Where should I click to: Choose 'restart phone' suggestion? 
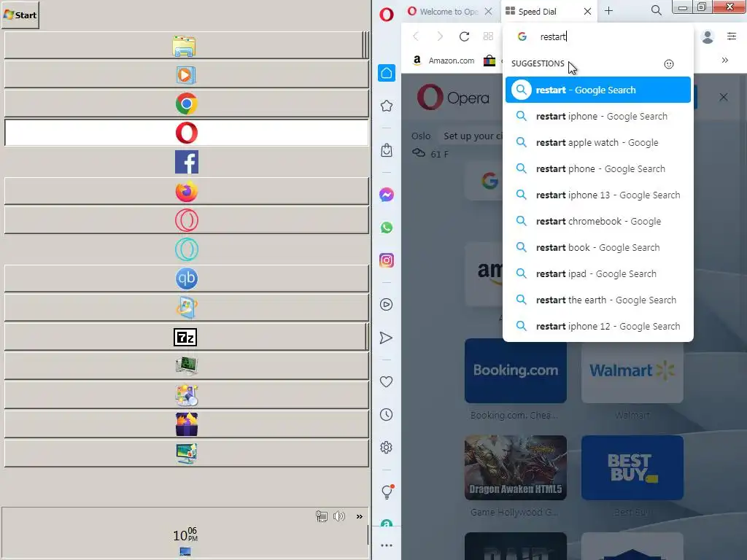coord(598,168)
